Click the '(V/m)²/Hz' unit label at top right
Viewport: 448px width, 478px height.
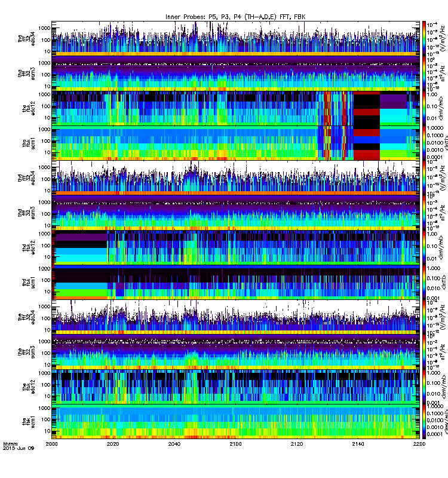click(x=442, y=39)
